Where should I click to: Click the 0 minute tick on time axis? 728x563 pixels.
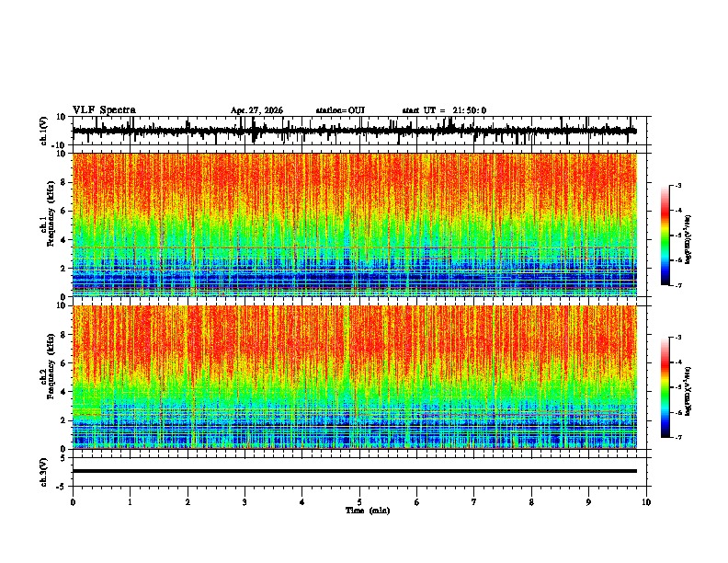point(73,502)
